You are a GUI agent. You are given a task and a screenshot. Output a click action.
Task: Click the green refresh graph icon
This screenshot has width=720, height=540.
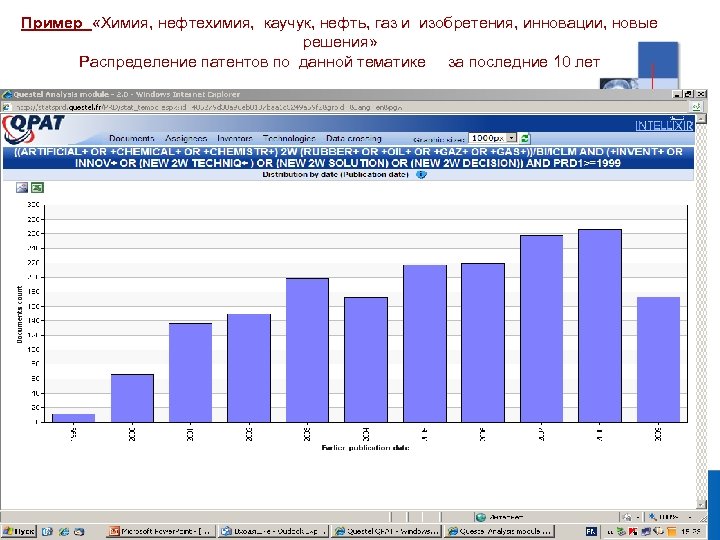click(525, 138)
